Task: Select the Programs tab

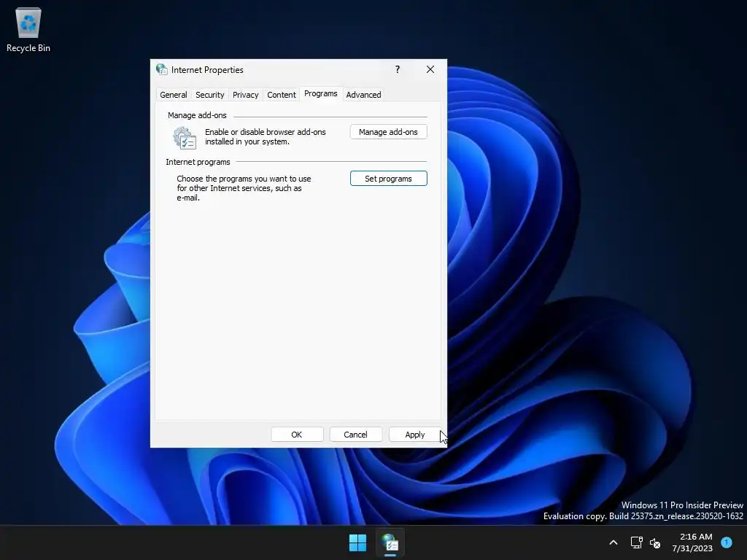Action: [x=321, y=94]
